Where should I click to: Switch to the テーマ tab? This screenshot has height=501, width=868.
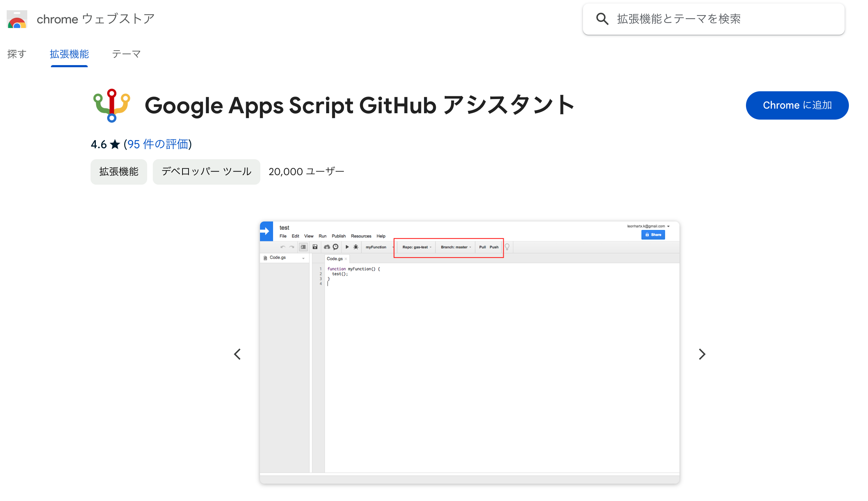pos(126,54)
